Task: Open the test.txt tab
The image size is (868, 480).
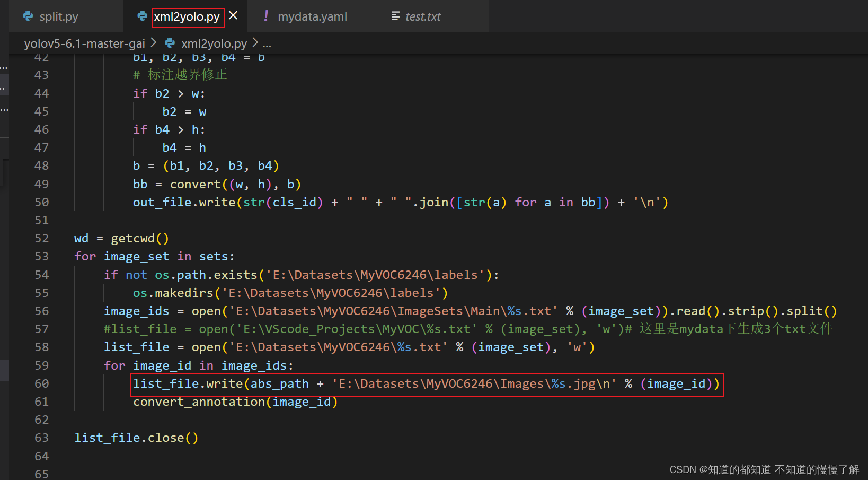Action: [x=422, y=16]
